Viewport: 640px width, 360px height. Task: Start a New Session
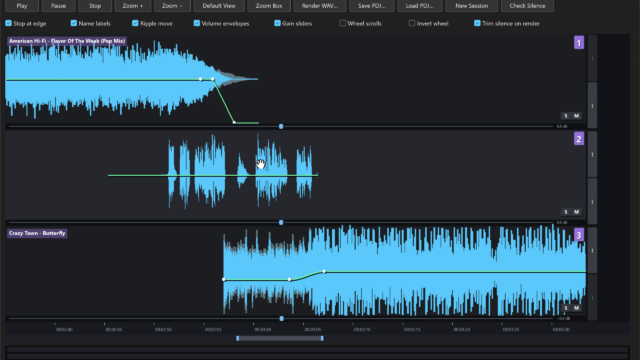tap(471, 6)
